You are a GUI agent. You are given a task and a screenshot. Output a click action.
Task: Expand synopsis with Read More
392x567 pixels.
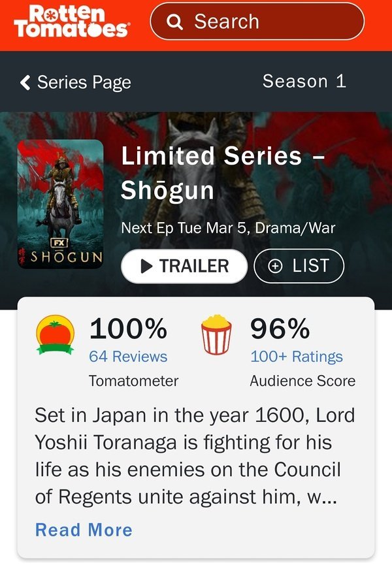tap(84, 530)
